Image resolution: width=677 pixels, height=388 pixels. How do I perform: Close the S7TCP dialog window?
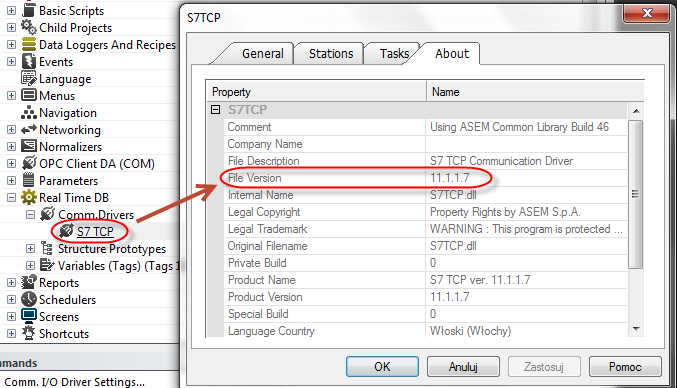[x=647, y=13]
